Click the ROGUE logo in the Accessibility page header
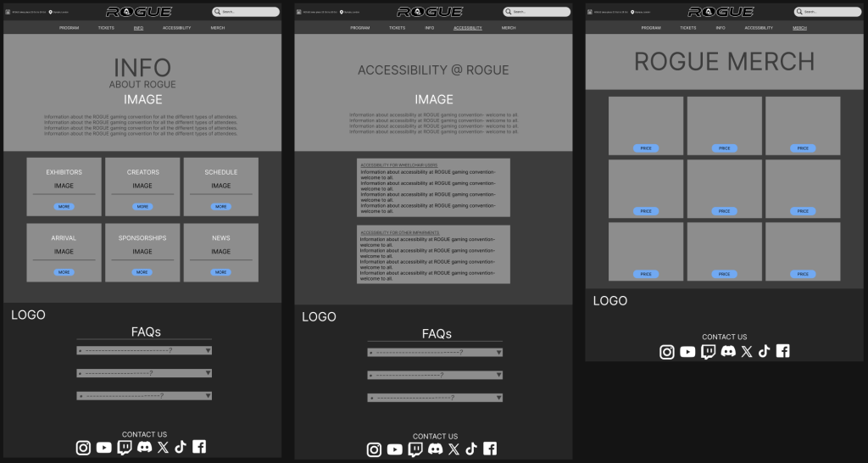The image size is (868, 463). (430, 12)
